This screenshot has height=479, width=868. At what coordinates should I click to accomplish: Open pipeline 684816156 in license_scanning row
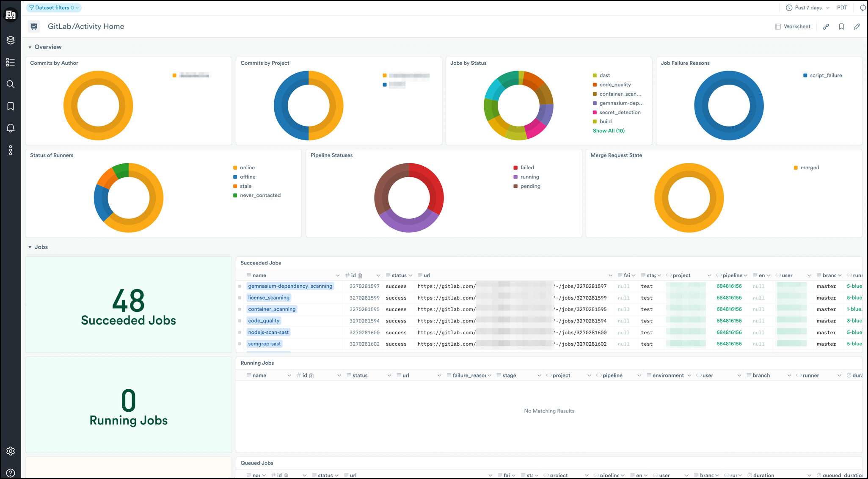tap(729, 297)
